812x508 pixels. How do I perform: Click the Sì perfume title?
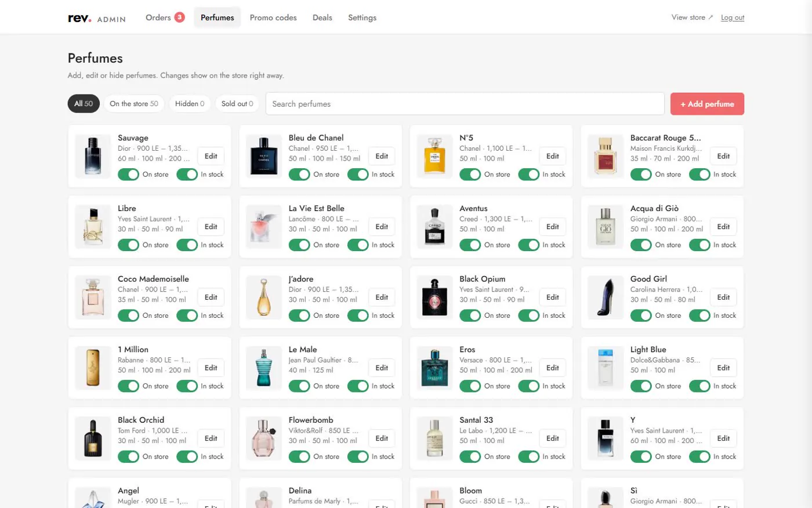(x=634, y=491)
